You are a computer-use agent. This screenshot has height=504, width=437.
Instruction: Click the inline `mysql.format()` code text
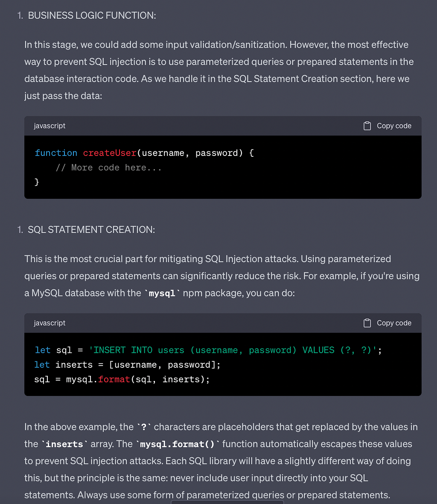178,444
